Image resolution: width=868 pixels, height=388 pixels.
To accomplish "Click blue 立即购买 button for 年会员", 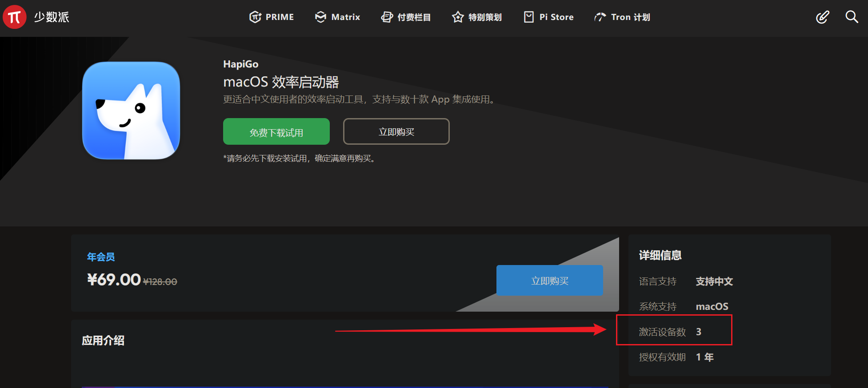I will tap(550, 281).
